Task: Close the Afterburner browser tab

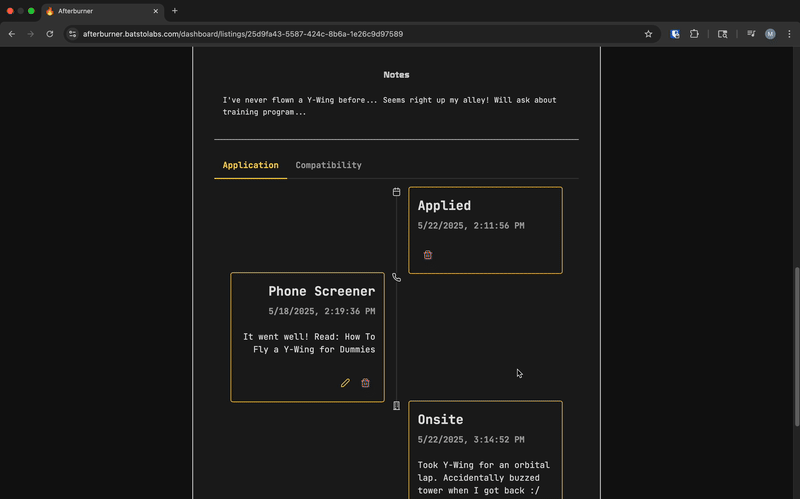Action: click(x=156, y=11)
